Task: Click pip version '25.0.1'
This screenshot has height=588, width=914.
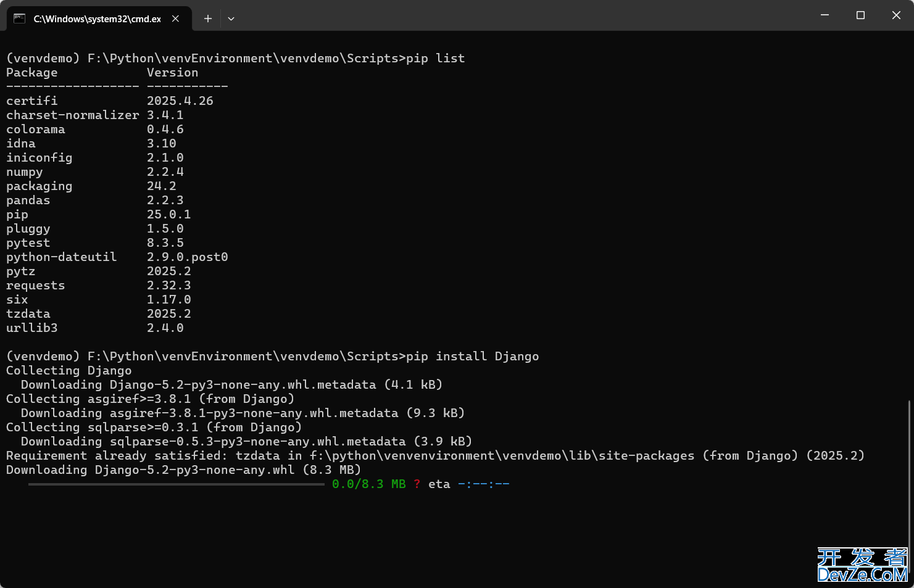Action: 169,214
